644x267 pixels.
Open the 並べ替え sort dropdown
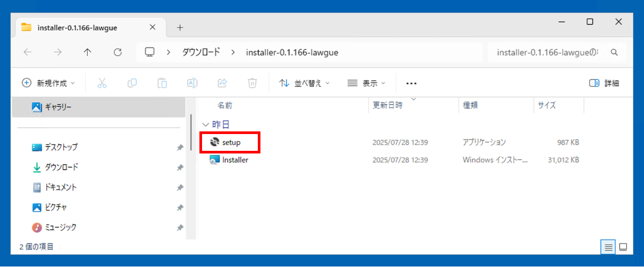[x=304, y=83]
